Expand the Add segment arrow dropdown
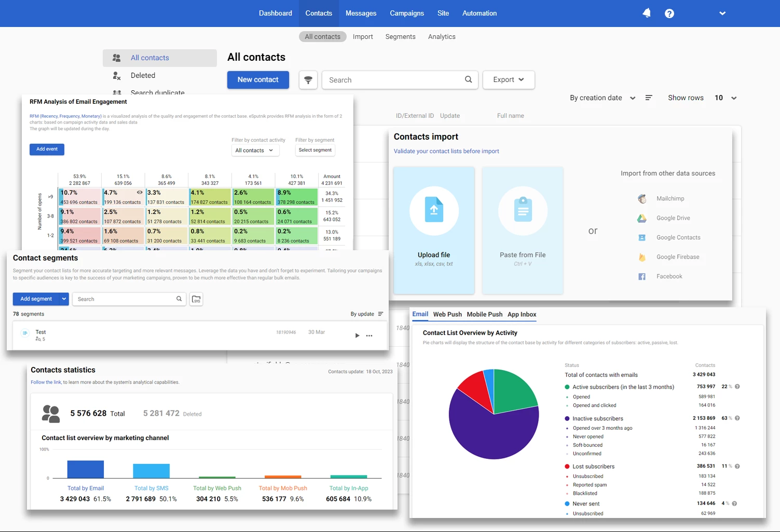Viewport: 780px width, 532px height. tap(64, 299)
